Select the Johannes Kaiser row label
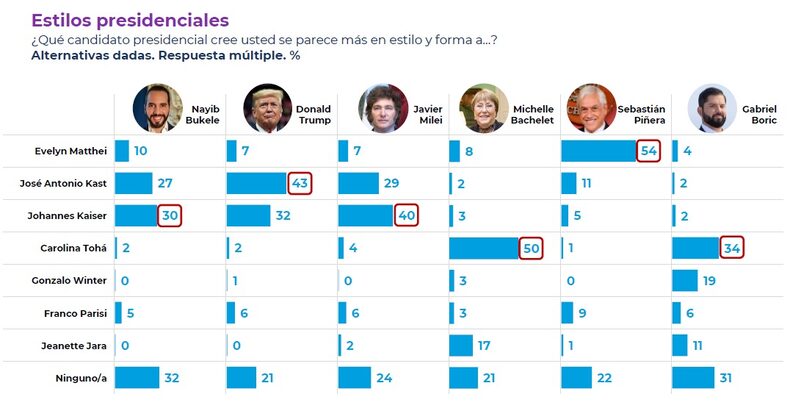790x408 pixels. tap(70, 216)
